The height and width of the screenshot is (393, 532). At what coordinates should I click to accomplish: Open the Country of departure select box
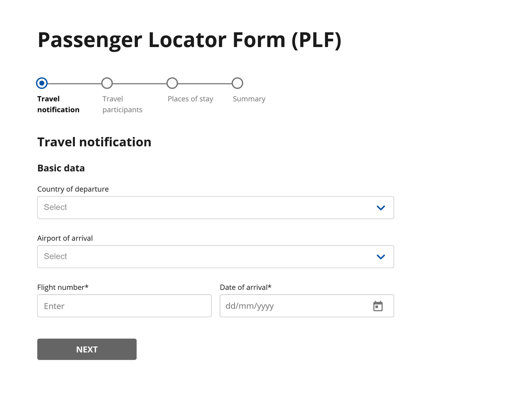pos(215,207)
